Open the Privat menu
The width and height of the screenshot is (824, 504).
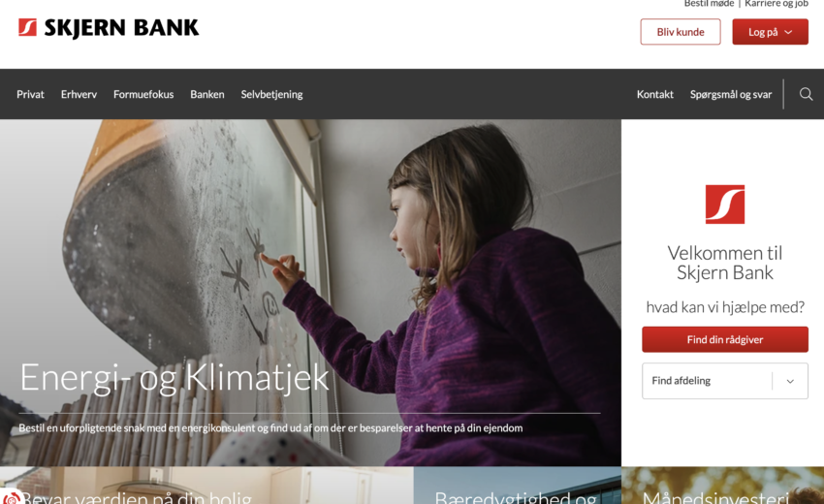[x=30, y=95]
